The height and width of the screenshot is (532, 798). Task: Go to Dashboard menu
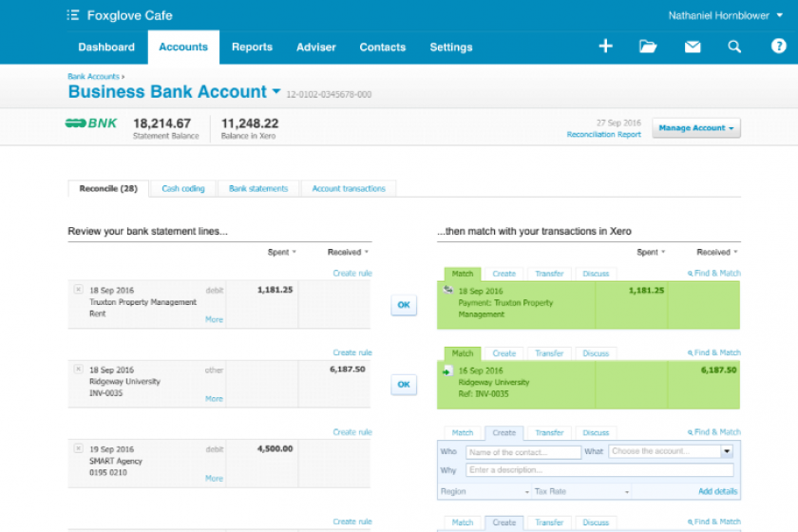coord(106,47)
